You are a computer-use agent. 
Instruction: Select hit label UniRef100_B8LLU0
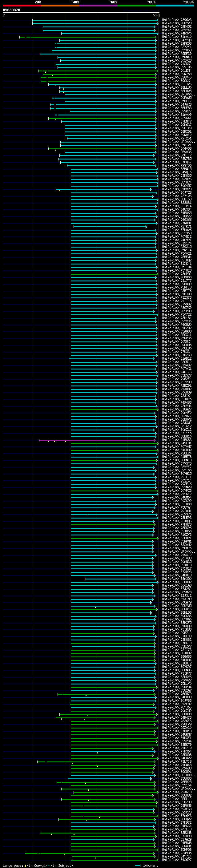click(x=177, y=88)
